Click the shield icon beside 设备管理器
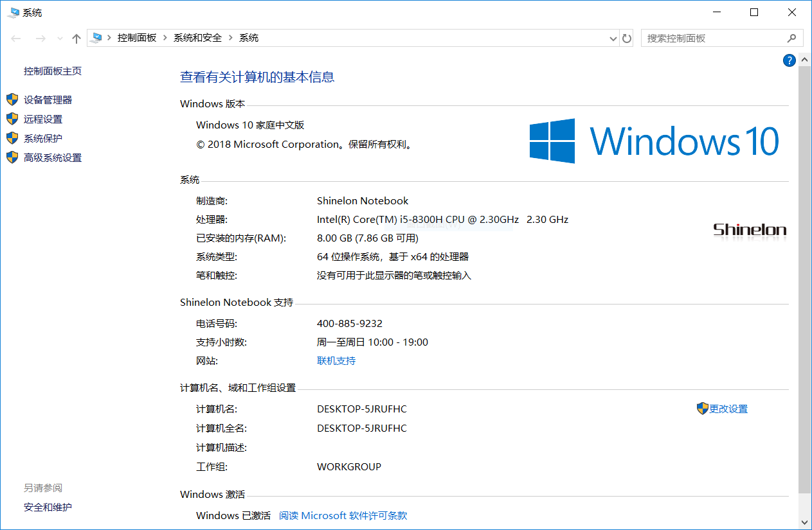This screenshot has width=812, height=530. click(x=12, y=100)
